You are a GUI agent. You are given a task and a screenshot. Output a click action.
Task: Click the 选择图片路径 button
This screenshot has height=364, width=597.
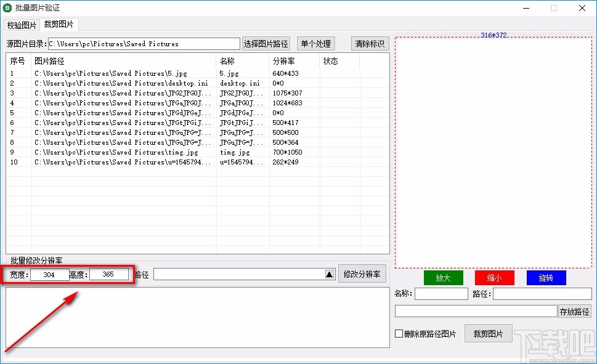(x=266, y=44)
